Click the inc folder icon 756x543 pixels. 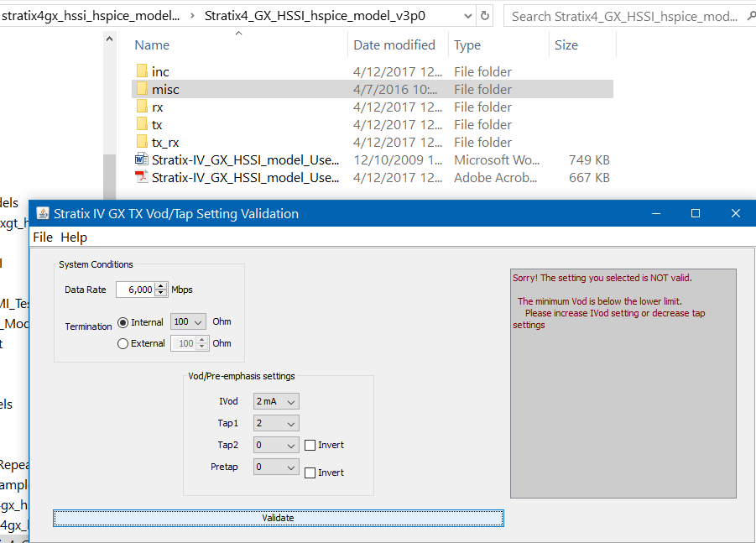142,72
